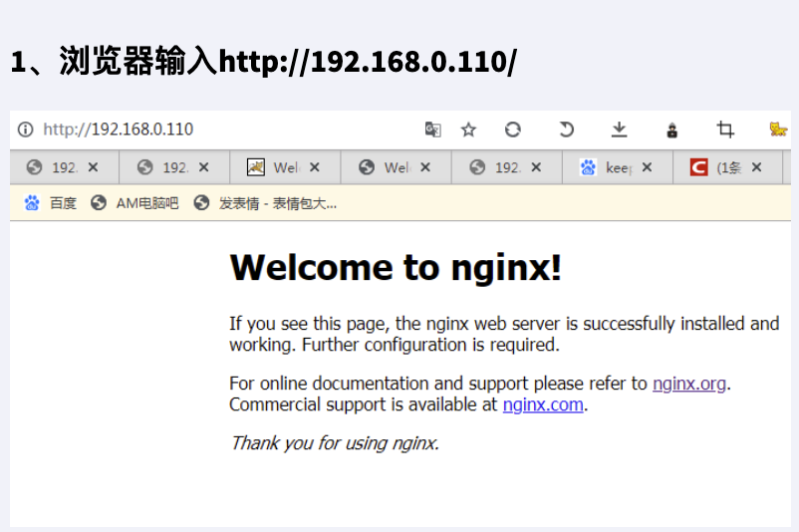Screen dimensions: 799x532
Task: Switch to the first 192. tab
Action: point(64,167)
